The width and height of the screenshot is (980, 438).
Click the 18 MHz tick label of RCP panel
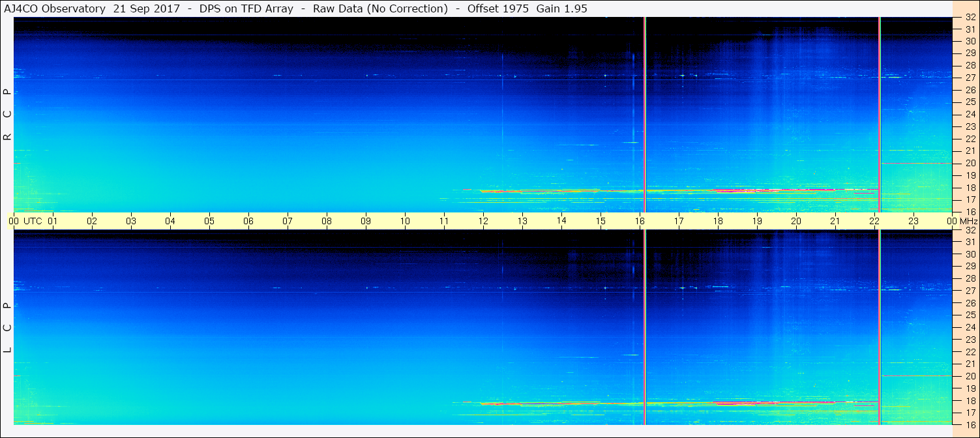(970, 188)
